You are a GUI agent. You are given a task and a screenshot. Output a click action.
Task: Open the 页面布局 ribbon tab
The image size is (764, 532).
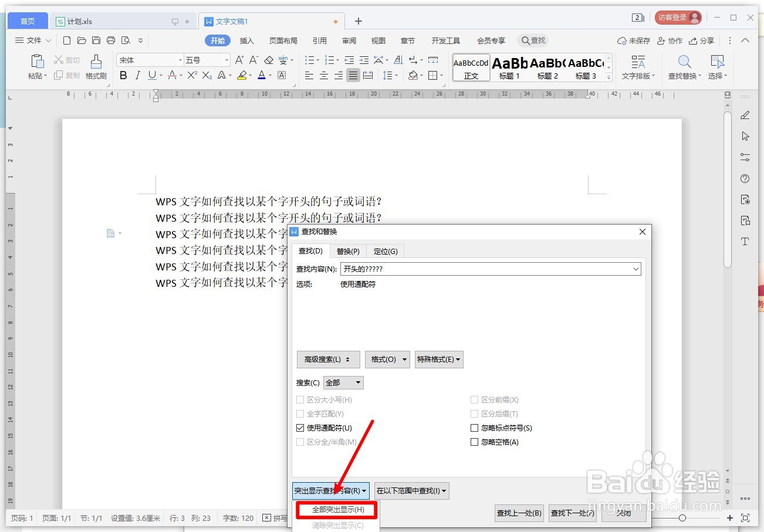click(x=283, y=40)
